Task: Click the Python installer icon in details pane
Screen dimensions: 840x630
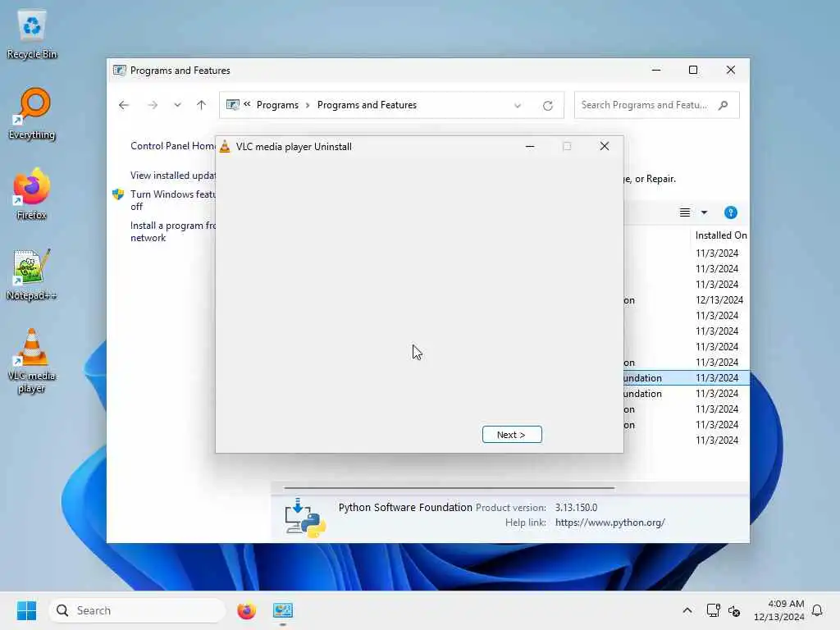Action: [x=305, y=517]
